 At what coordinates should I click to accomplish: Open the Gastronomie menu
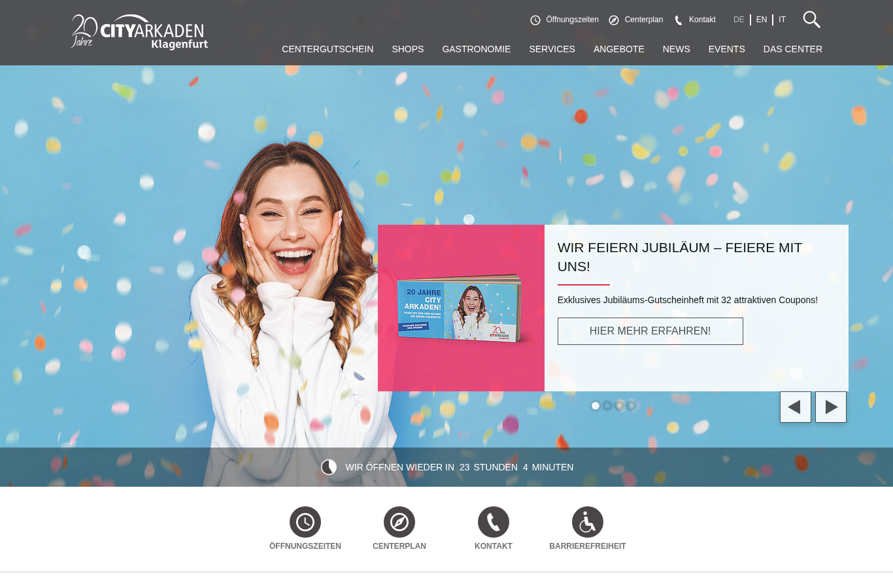[x=477, y=49]
